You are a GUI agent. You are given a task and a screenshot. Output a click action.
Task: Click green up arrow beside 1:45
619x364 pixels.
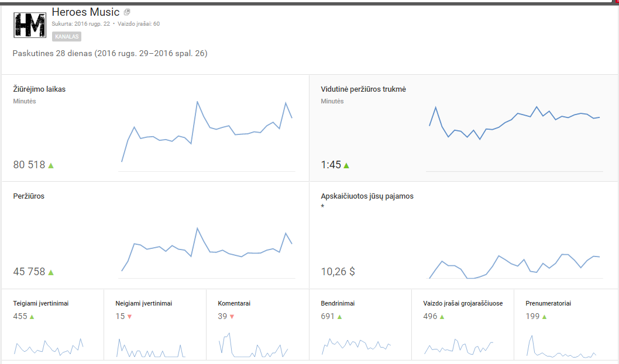pyautogui.click(x=346, y=165)
